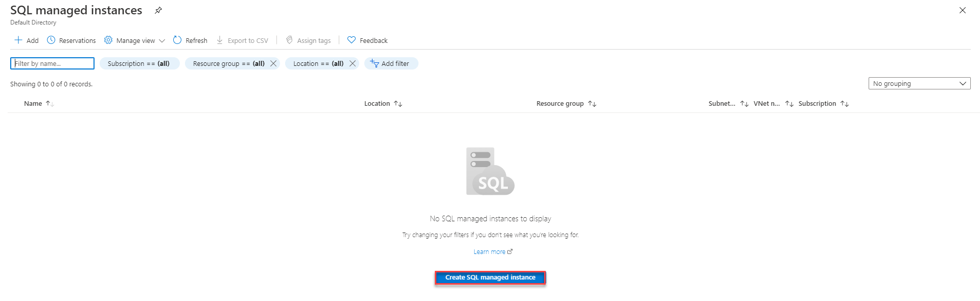Sort by Location column header
Image resolution: width=980 pixels, height=301 pixels.
coord(377,103)
